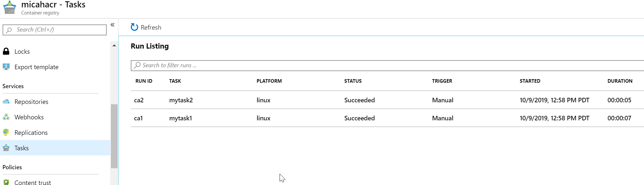Click Succeeded status in ca2 row
The height and width of the screenshot is (185, 644).
point(360,100)
